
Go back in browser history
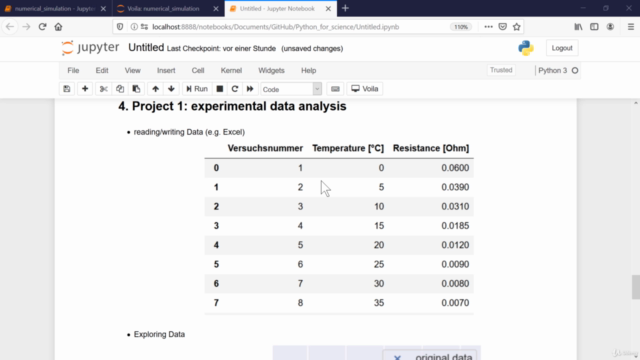[10, 27]
